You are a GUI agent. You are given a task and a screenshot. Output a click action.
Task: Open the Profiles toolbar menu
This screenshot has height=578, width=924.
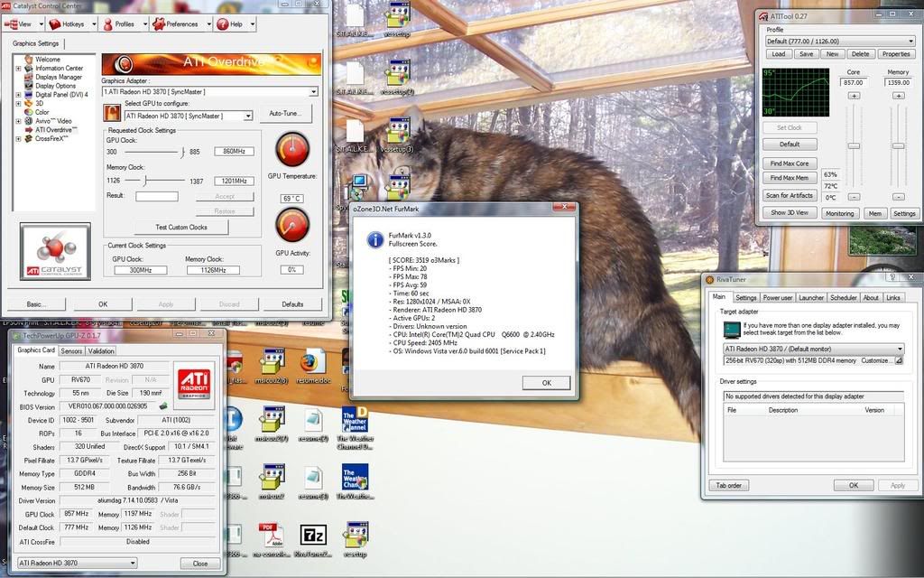(118, 24)
